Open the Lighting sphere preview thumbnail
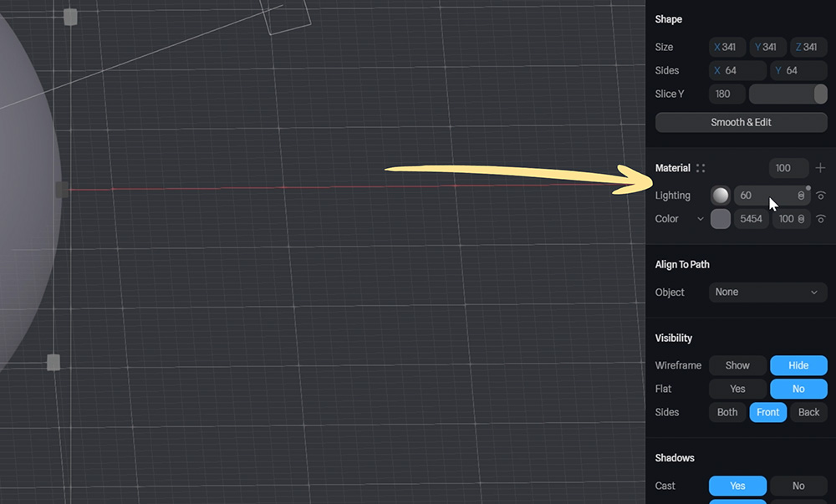The width and height of the screenshot is (836, 504). point(720,195)
